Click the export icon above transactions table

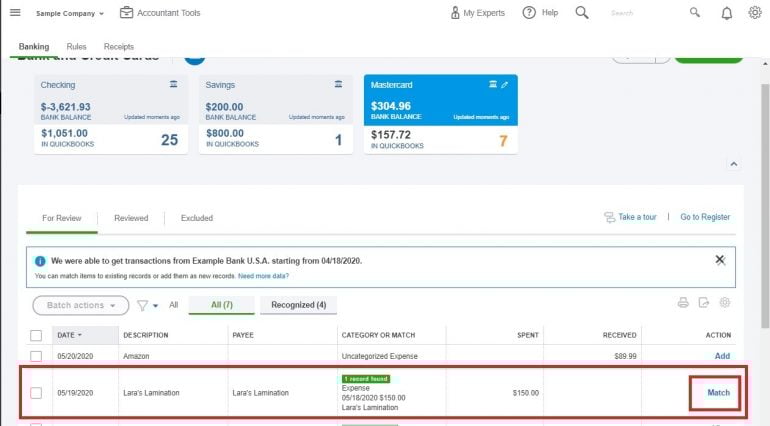(x=704, y=303)
